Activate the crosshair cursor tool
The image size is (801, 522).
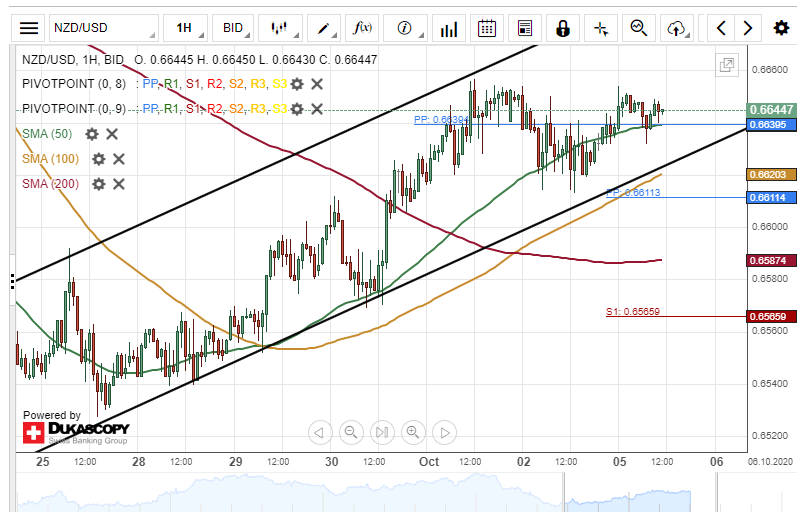(600, 28)
